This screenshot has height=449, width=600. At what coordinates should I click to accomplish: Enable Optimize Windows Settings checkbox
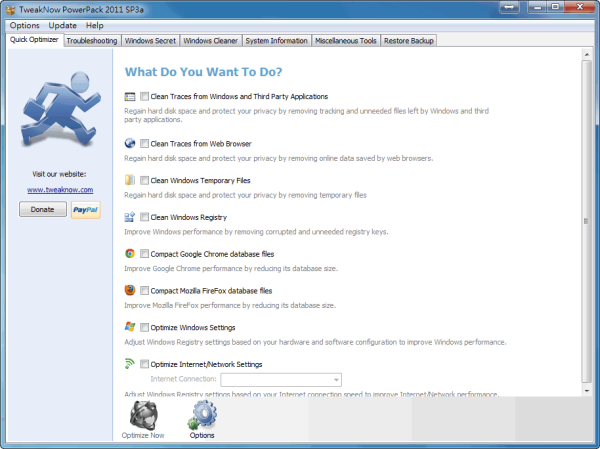coord(144,327)
